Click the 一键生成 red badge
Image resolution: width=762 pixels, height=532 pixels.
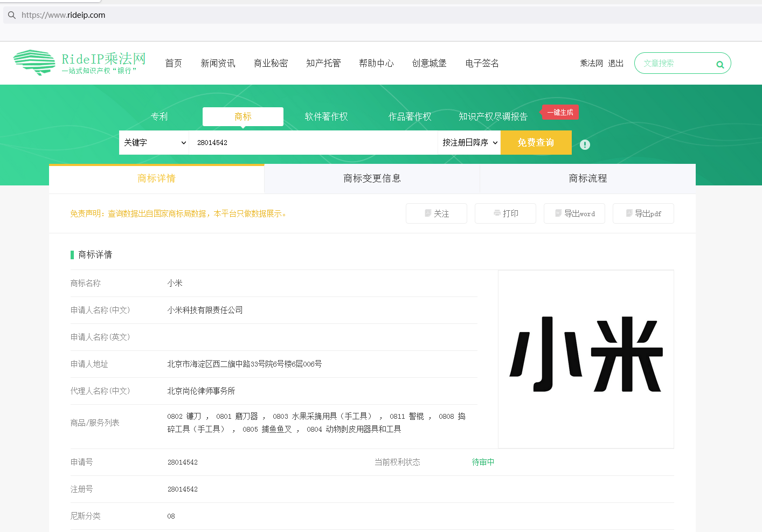(x=560, y=112)
